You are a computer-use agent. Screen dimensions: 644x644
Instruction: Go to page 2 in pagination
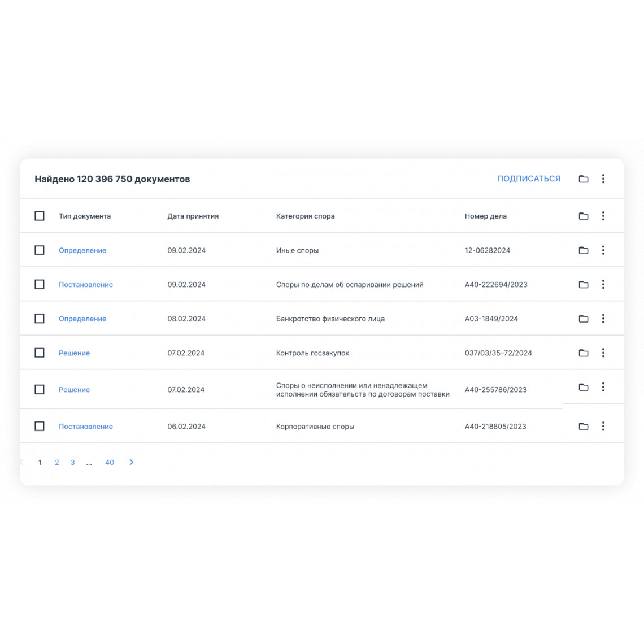coord(56,463)
